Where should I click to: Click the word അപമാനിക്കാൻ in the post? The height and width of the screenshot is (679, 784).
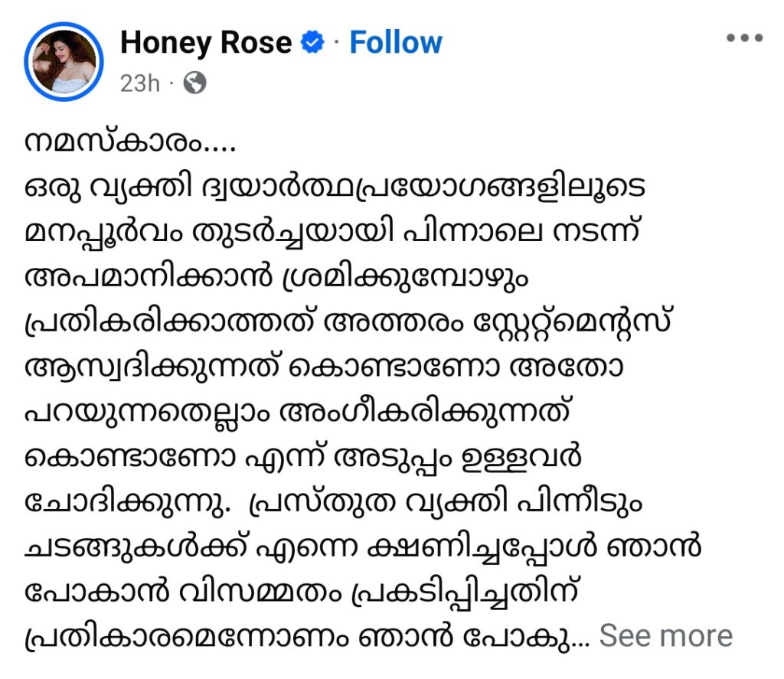click(x=148, y=278)
